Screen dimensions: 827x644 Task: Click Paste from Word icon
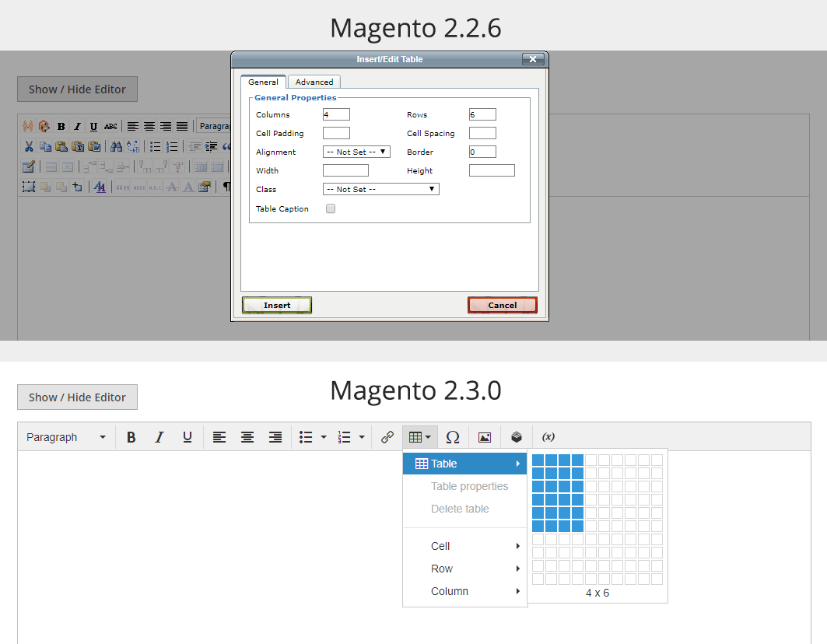tap(94, 146)
